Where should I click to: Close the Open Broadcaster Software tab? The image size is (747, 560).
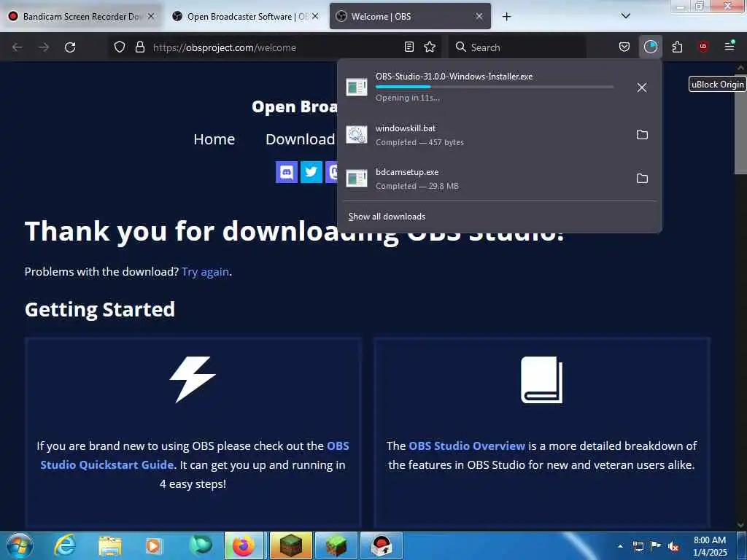click(x=315, y=16)
